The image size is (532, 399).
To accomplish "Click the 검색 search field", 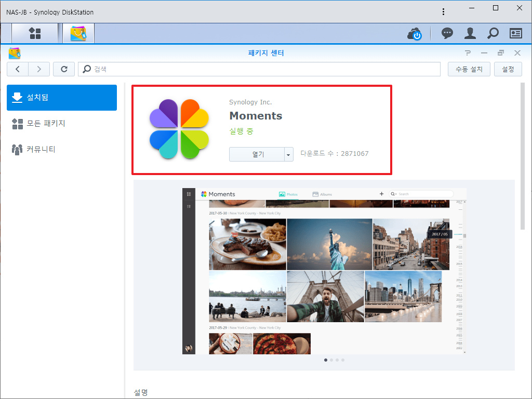I will (259, 69).
